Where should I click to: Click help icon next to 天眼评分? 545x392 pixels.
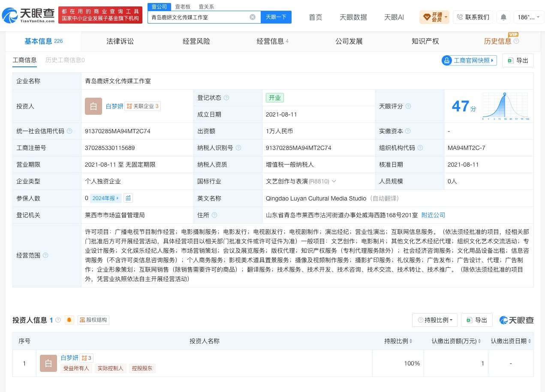tap(408, 106)
